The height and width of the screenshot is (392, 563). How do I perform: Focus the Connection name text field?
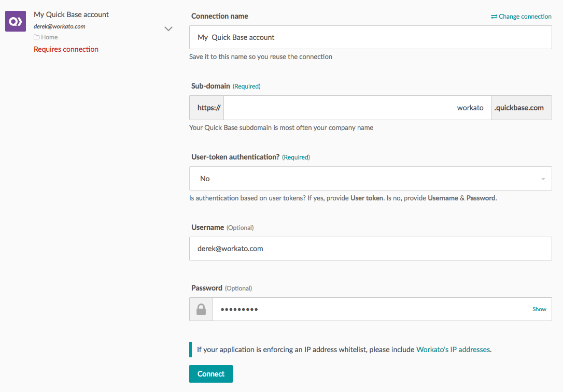pyautogui.click(x=370, y=37)
